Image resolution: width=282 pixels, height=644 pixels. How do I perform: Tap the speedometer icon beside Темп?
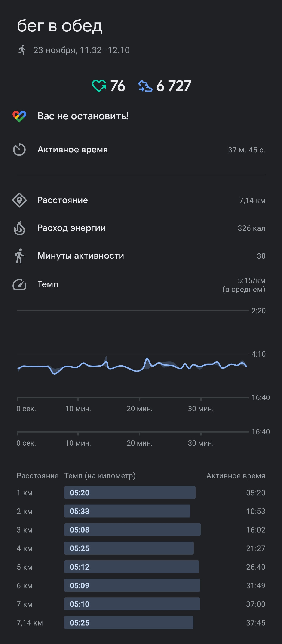[x=19, y=284]
